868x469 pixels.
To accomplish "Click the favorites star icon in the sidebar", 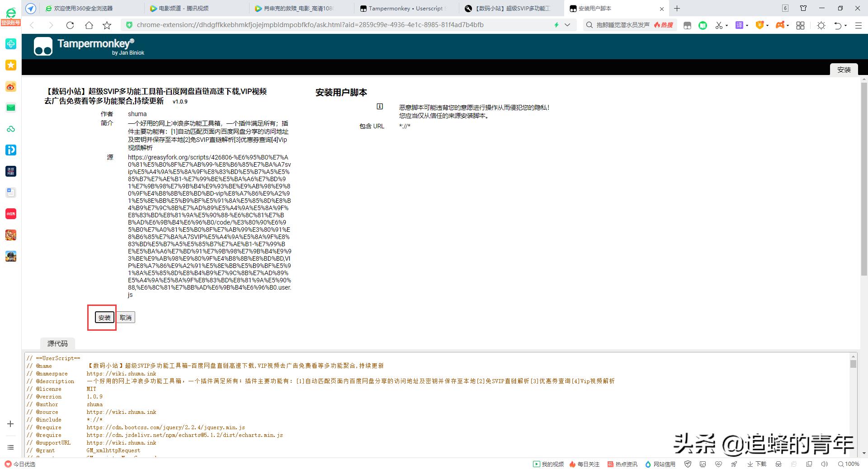I will 11,65.
